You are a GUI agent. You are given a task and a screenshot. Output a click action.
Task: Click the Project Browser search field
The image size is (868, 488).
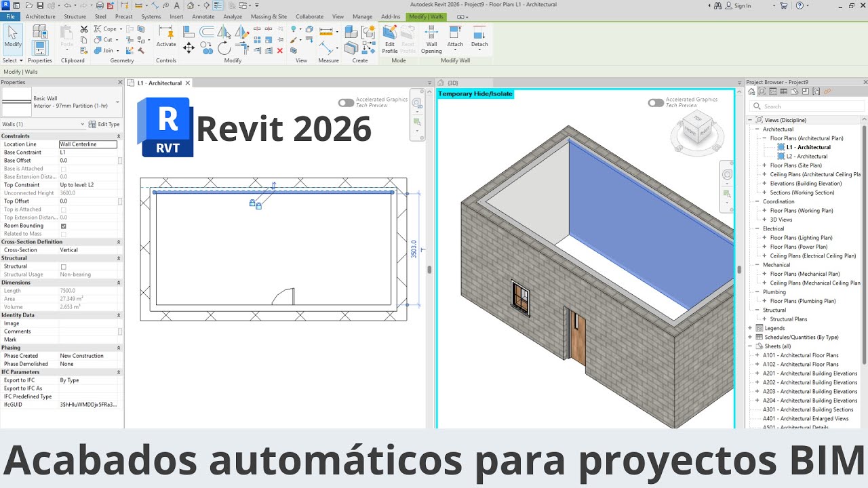pos(807,106)
